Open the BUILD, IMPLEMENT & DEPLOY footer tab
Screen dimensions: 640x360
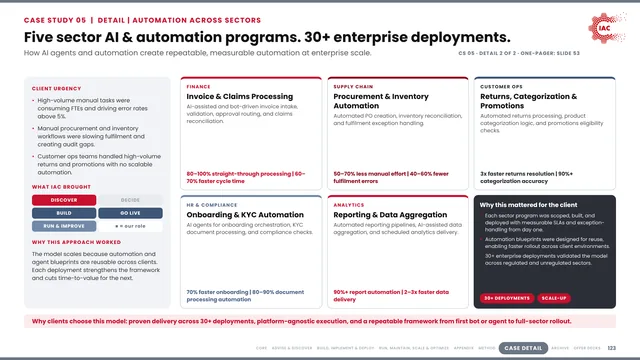345,348
